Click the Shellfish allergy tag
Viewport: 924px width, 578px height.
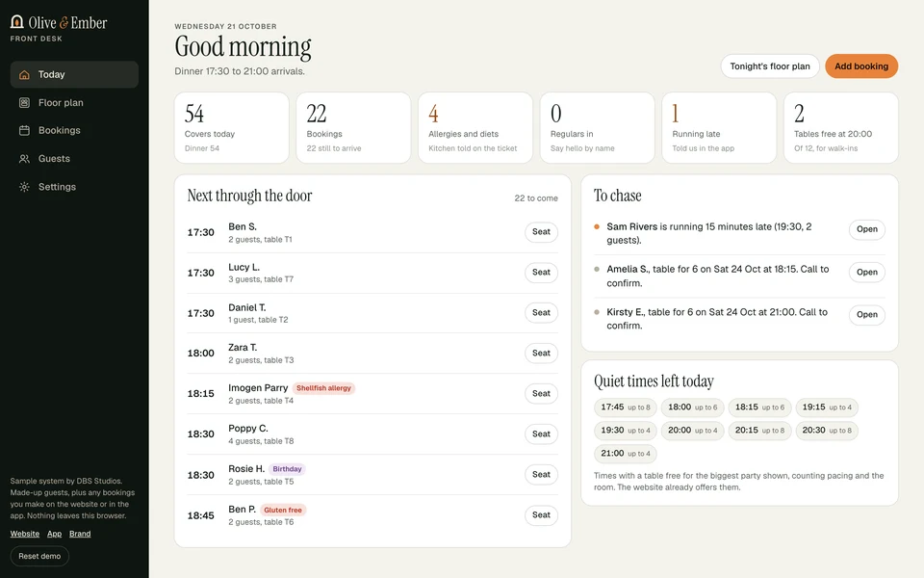tap(323, 388)
